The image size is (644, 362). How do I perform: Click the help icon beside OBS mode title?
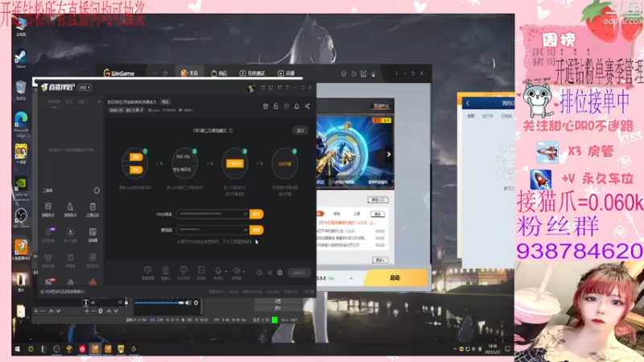(x=230, y=130)
